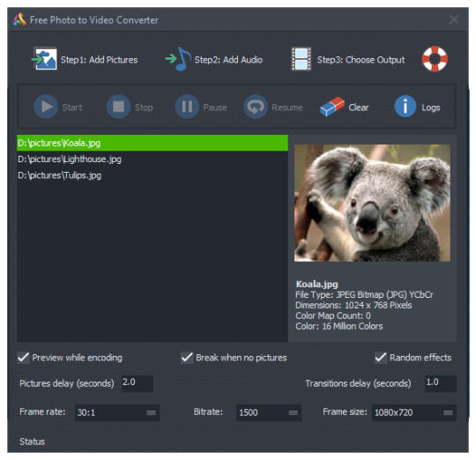Click the Color: 16 Million Colors text
This screenshot has height=460, width=476.
tap(339, 326)
